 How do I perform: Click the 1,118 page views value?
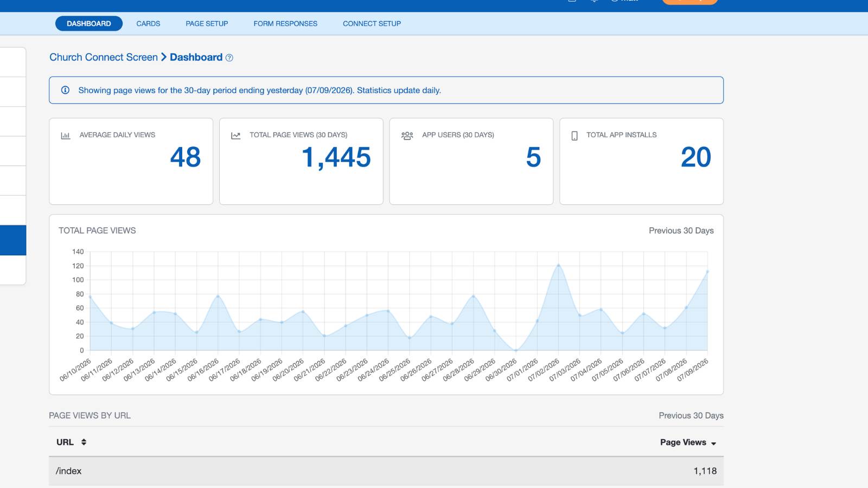(705, 471)
